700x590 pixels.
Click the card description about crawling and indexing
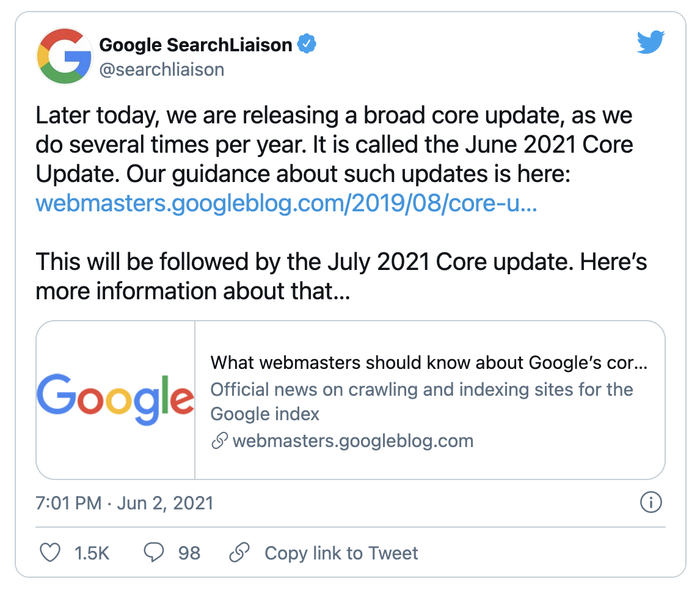pos(421,401)
